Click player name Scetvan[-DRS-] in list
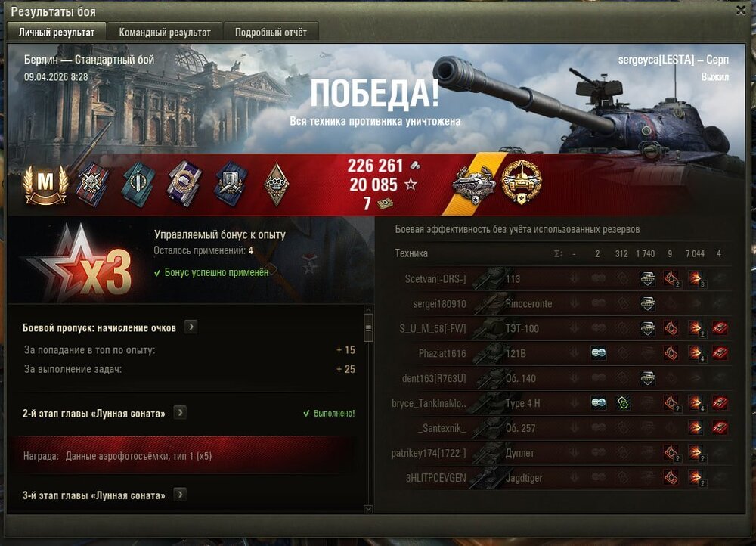756x546 pixels. coord(435,279)
